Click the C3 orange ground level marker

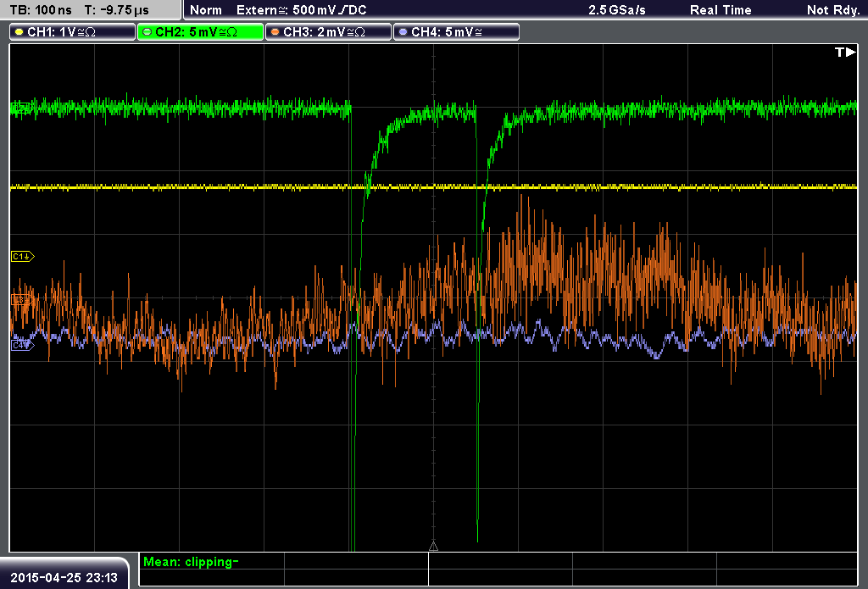22,300
